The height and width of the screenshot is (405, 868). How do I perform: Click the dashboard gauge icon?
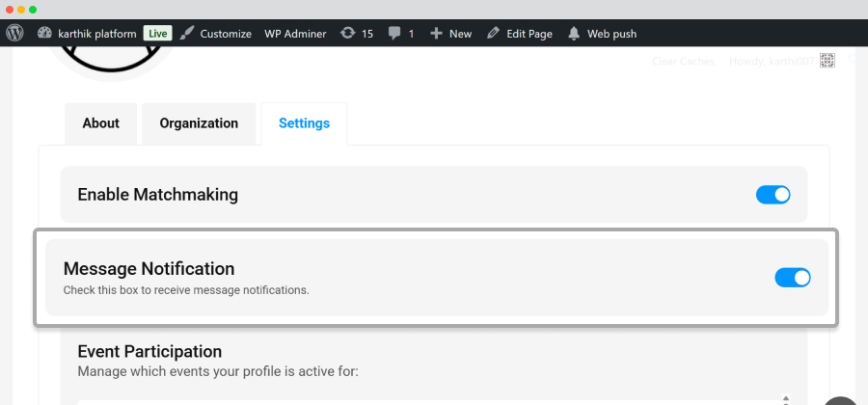tap(44, 33)
